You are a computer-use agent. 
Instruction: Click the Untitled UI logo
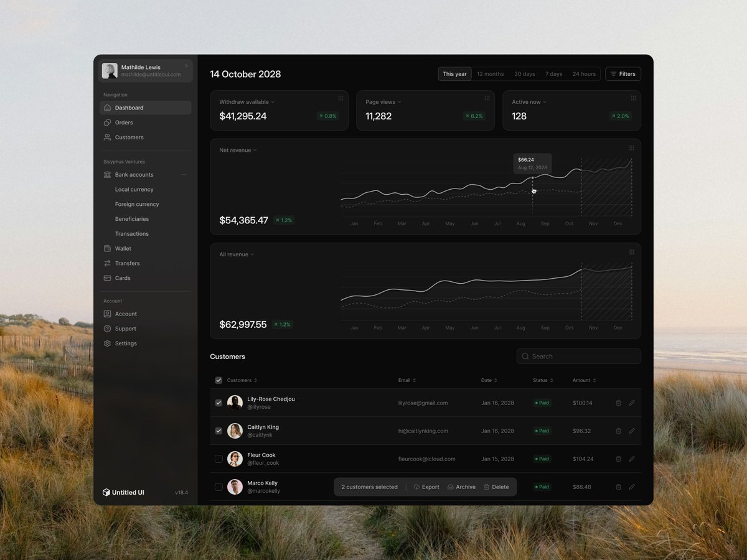click(x=123, y=493)
